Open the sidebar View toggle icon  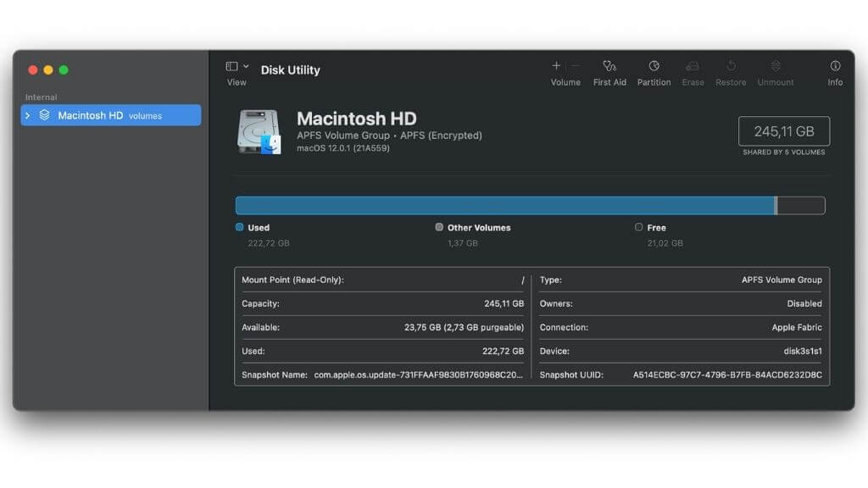pyautogui.click(x=231, y=66)
